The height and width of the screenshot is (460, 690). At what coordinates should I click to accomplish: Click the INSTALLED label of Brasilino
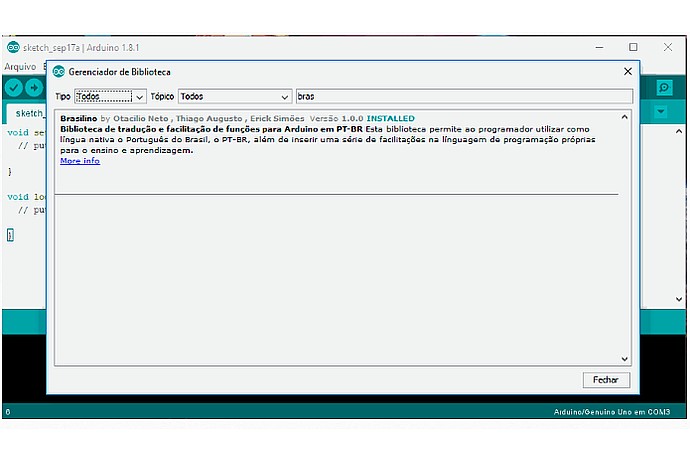tap(391, 118)
